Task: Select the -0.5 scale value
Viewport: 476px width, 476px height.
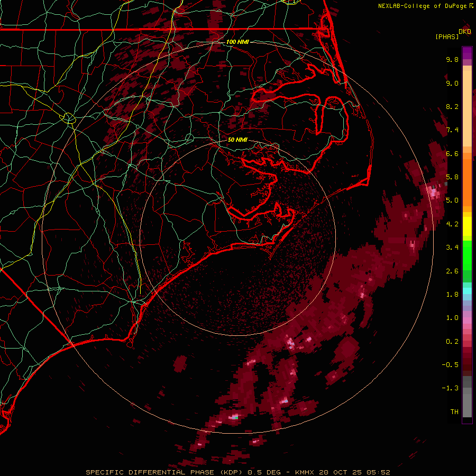Action: pos(450,365)
